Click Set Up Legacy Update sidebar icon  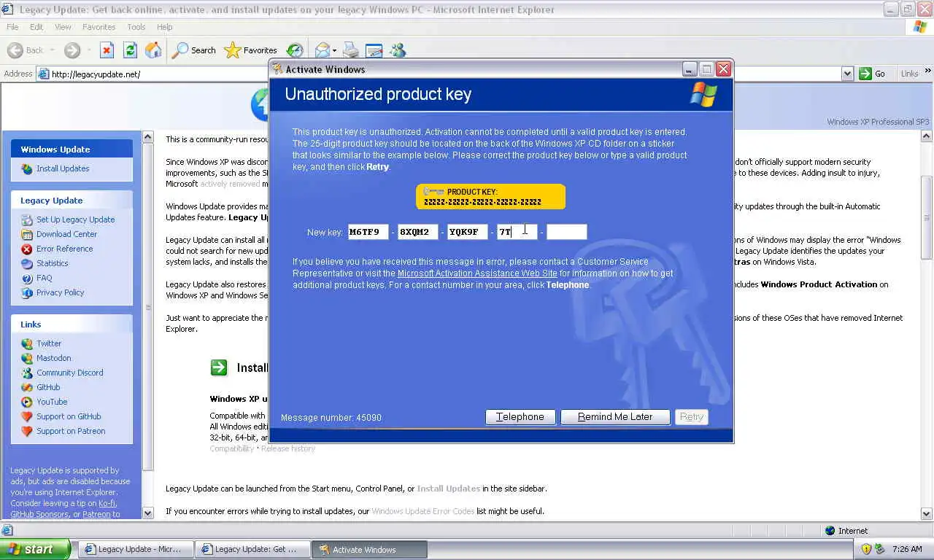[x=27, y=219]
